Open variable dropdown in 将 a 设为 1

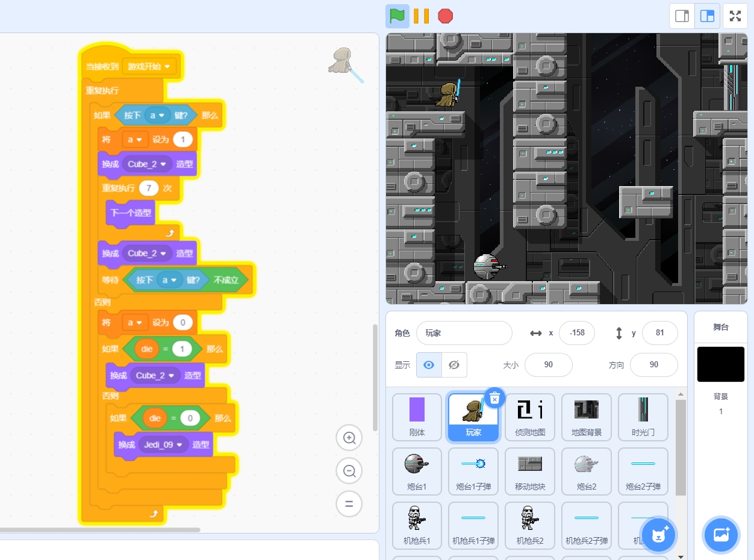pos(136,140)
